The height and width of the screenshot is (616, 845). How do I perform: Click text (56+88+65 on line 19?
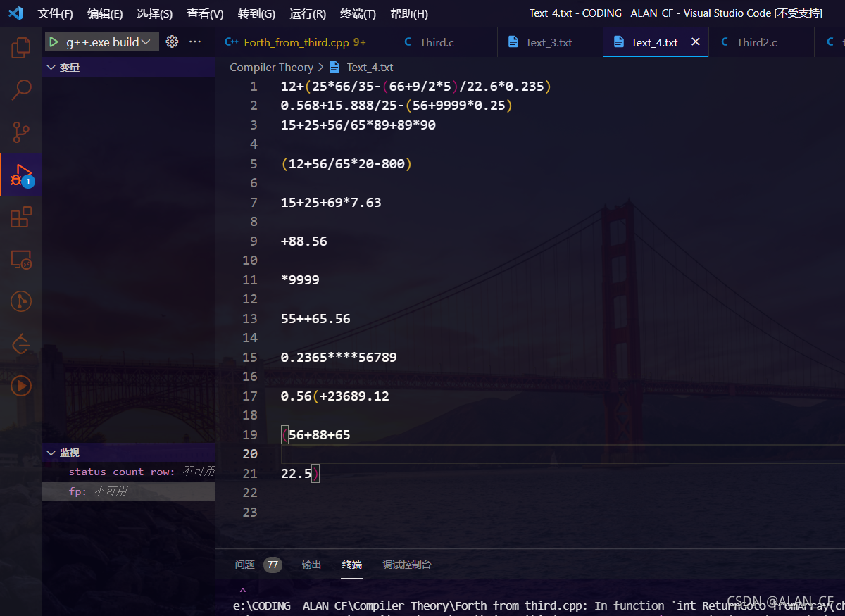click(315, 435)
